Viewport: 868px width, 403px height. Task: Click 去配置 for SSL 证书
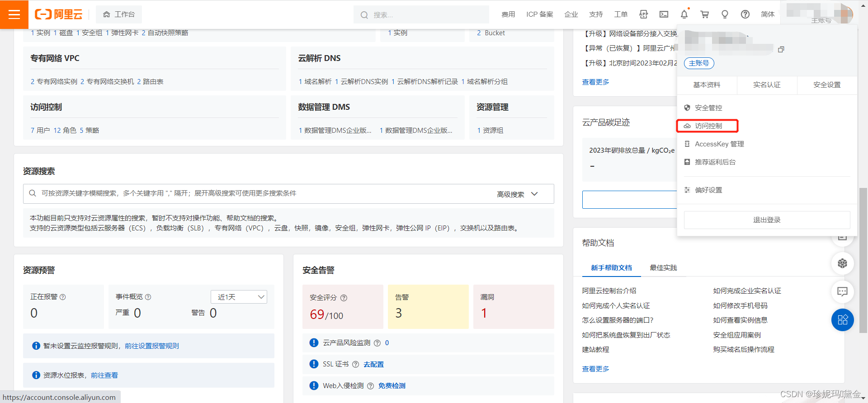(x=373, y=365)
